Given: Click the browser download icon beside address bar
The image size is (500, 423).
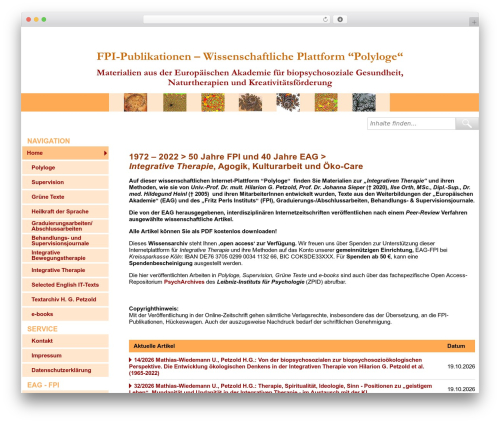Looking at the screenshot, I should (340, 19).
